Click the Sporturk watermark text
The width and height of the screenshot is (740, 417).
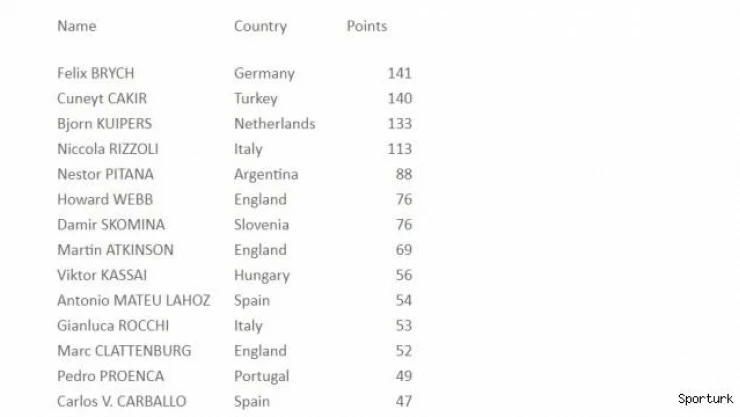(x=705, y=399)
